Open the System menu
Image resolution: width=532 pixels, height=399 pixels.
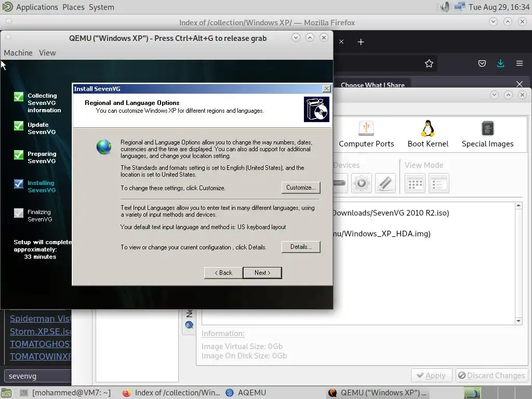101,7
